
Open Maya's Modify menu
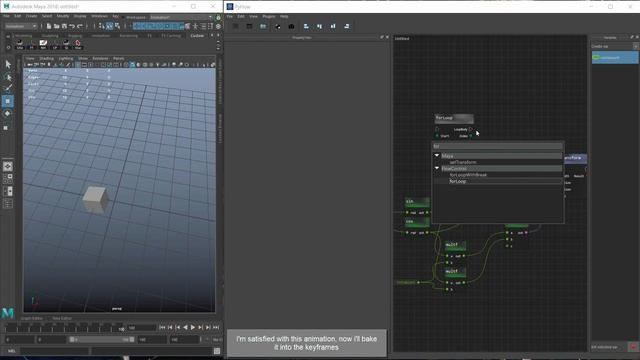tap(62, 16)
